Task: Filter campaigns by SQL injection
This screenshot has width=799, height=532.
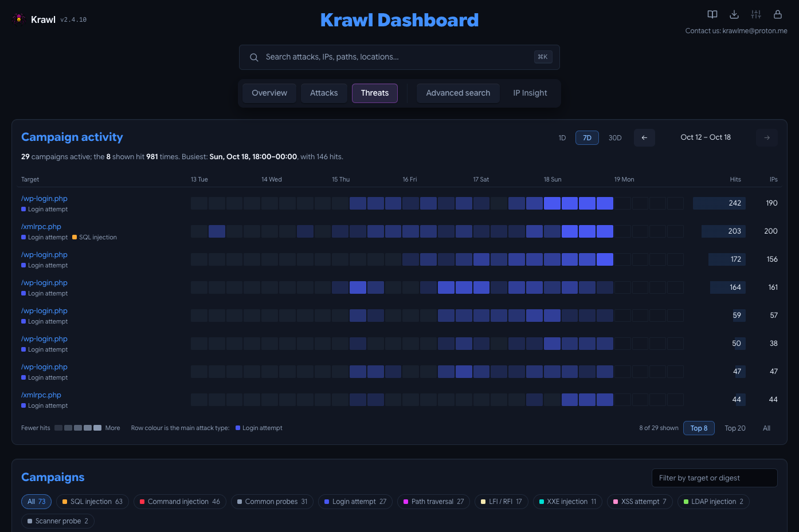Action: [x=93, y=502]
